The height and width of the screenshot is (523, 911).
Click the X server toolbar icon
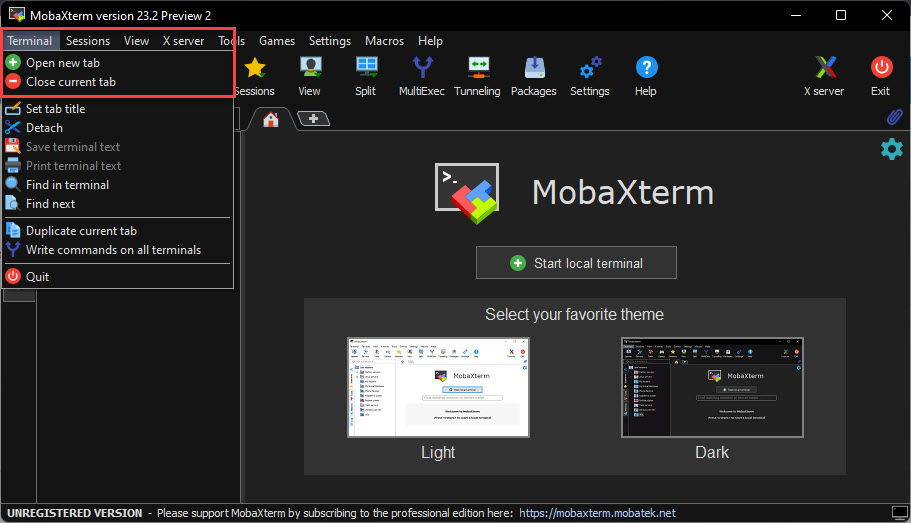pyautogui.click(x=825, y=67)
